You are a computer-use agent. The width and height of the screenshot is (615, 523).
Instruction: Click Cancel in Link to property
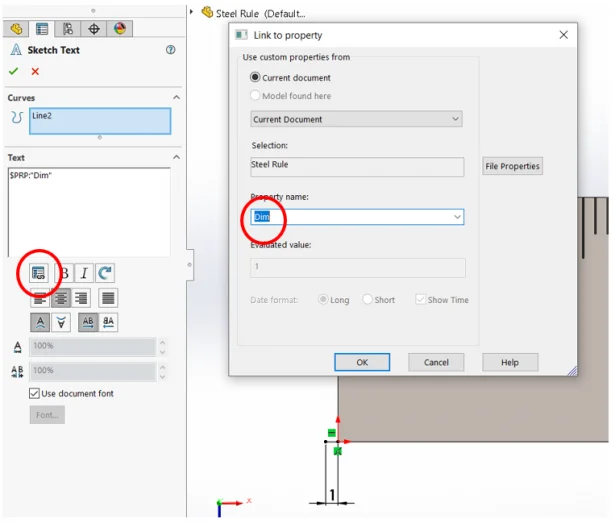(436, 362)
